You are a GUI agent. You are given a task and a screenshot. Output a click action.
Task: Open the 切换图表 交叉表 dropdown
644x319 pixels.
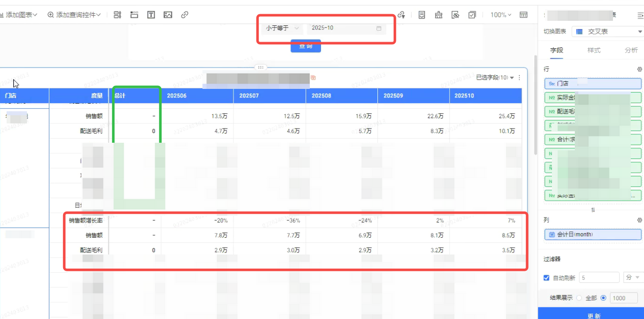[x=608, y=31]
